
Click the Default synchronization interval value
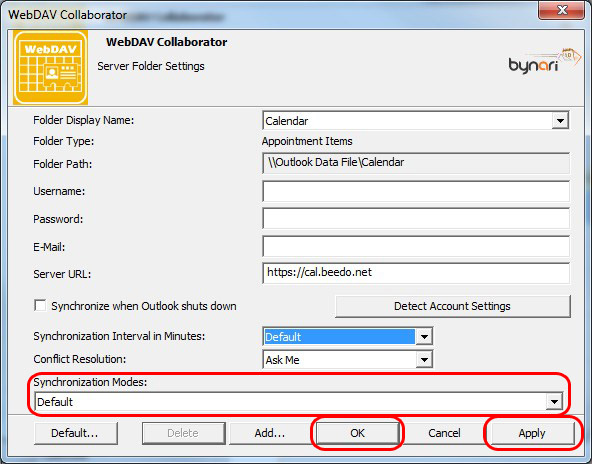tap(339, 336)
